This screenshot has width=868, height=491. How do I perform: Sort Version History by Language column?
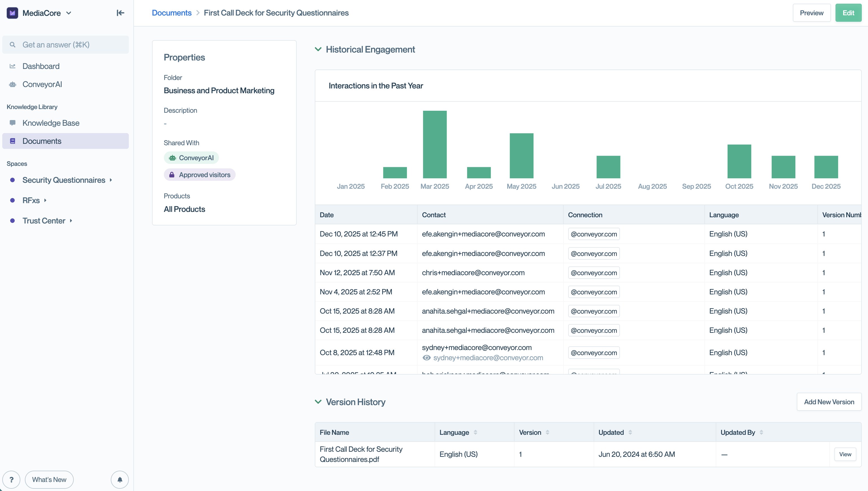[475, 432]
